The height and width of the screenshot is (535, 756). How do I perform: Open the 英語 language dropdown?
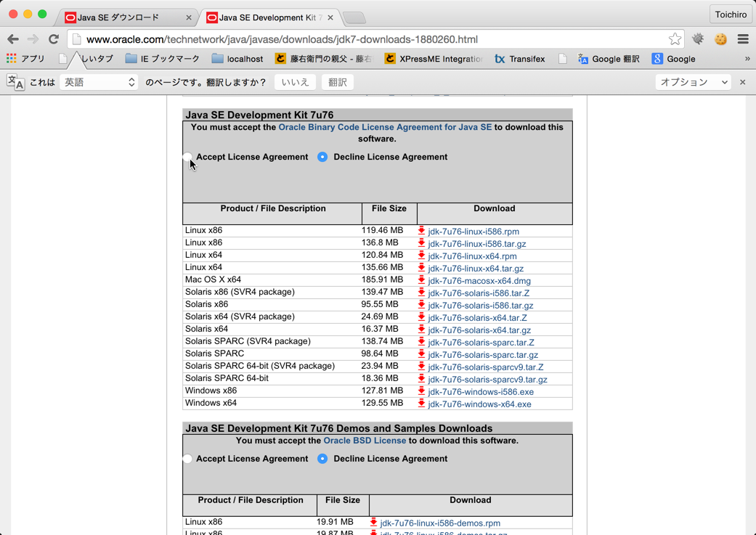point(99,83)
